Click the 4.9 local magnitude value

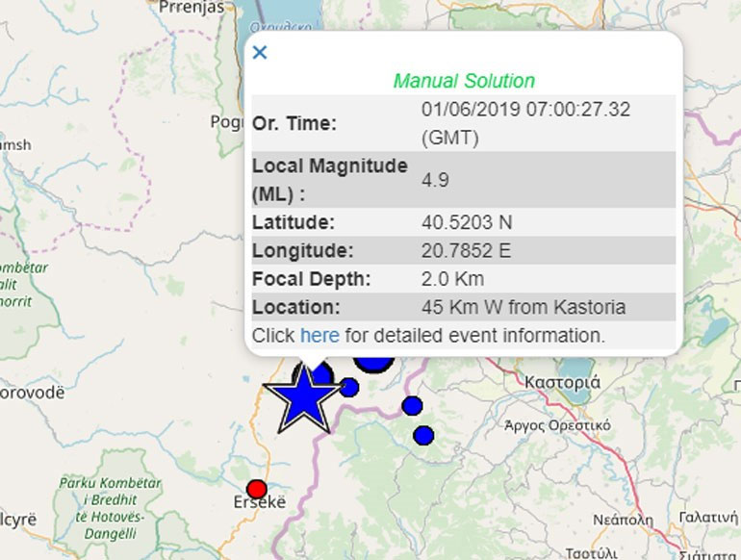[x=435, y=180]
